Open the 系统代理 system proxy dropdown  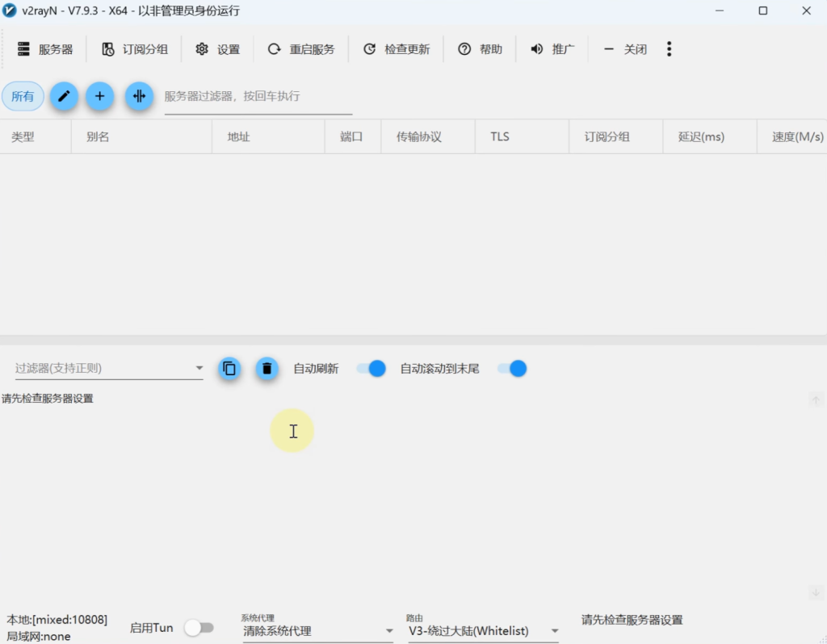pyautogui.click(x=317, y=629)
